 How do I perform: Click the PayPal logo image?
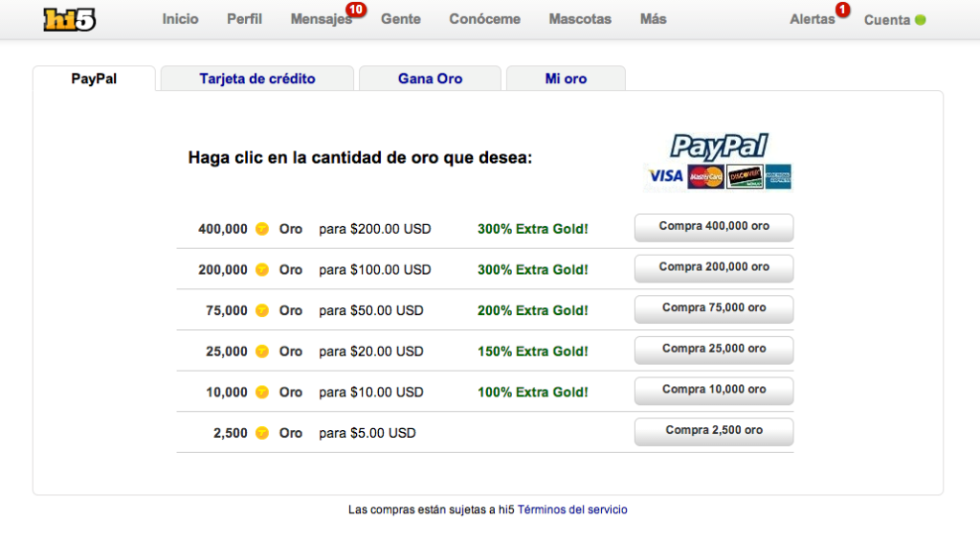pos(719,147)
